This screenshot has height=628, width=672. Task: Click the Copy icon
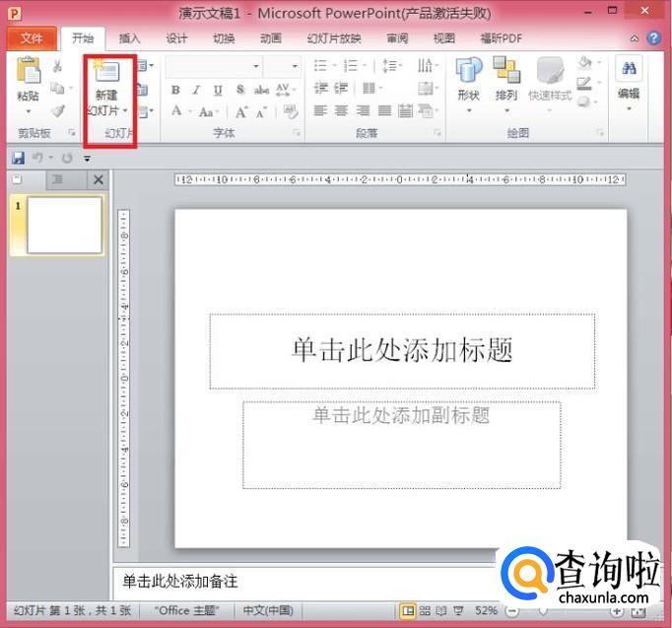click(x=57, y=89)
